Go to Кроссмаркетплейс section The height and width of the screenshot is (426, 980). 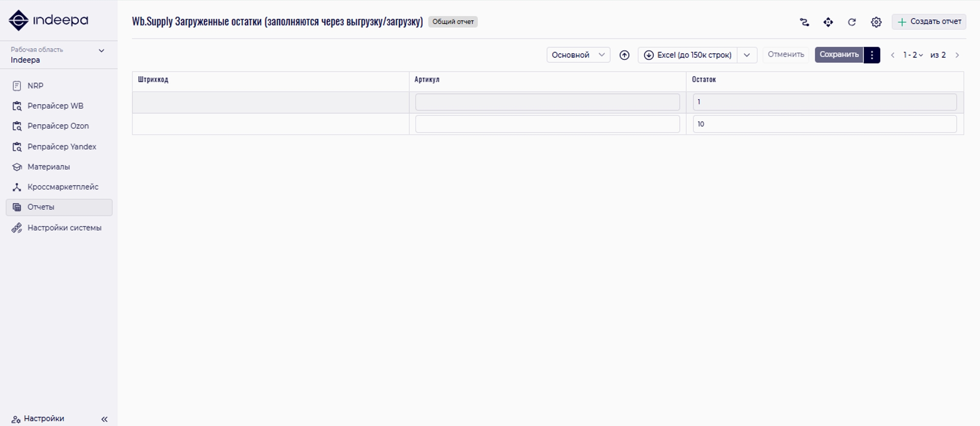click(63, 187)
